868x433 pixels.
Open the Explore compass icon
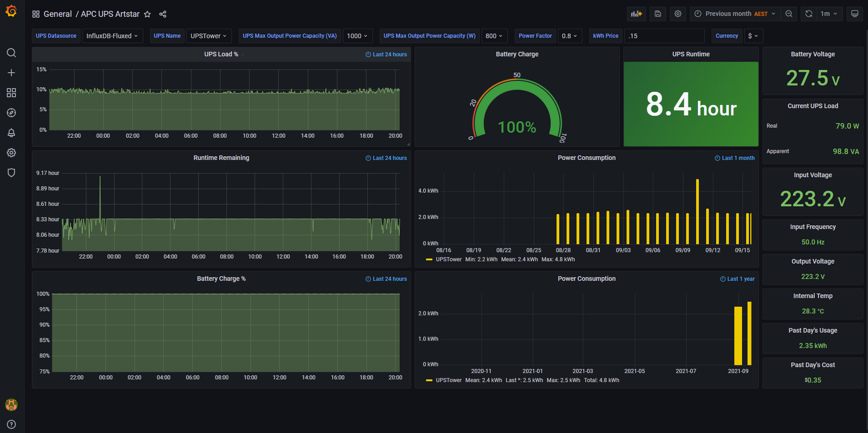coord(11,113)
